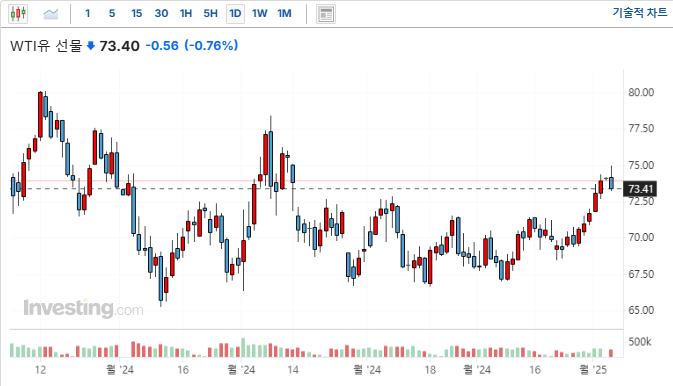
Task: Click the 18 date axis label
Action: 430,370
